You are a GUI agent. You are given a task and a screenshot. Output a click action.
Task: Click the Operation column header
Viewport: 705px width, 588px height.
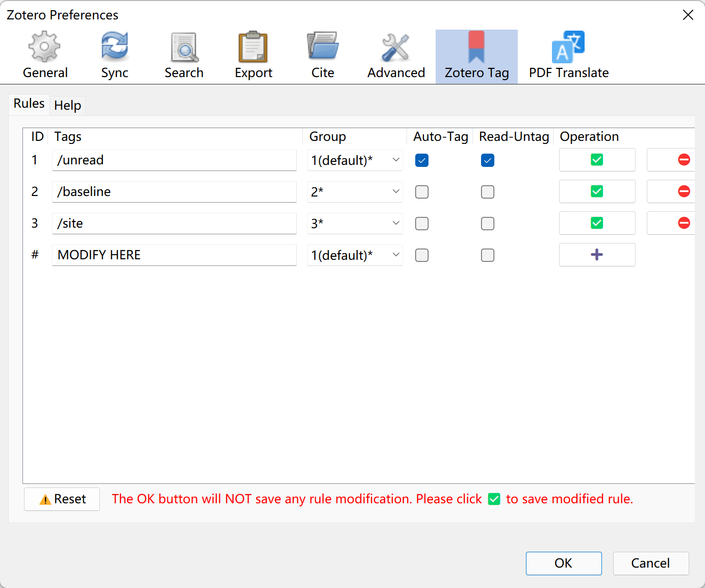point(624,137)
